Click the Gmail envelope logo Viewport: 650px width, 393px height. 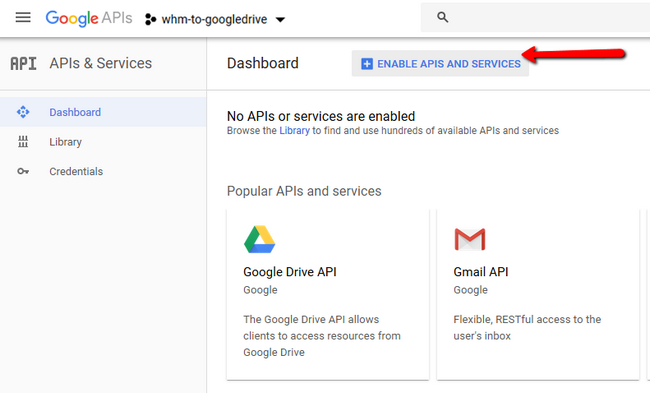470,239
